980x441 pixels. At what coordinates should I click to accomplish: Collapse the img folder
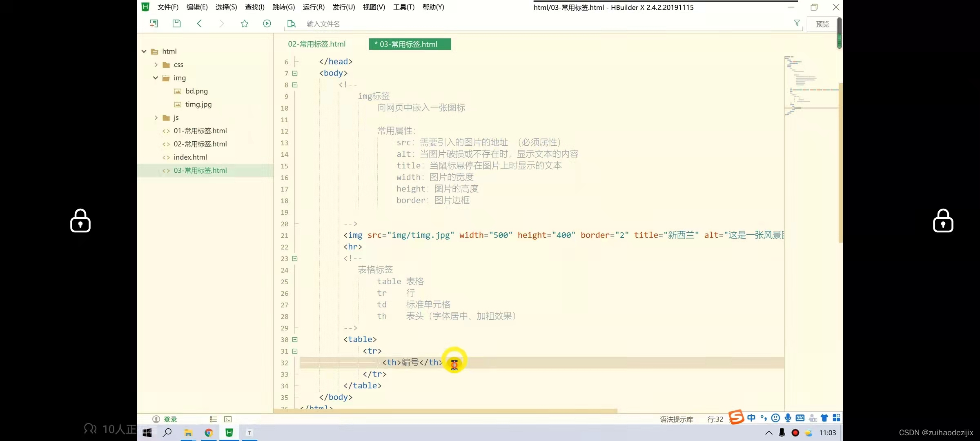156,78
